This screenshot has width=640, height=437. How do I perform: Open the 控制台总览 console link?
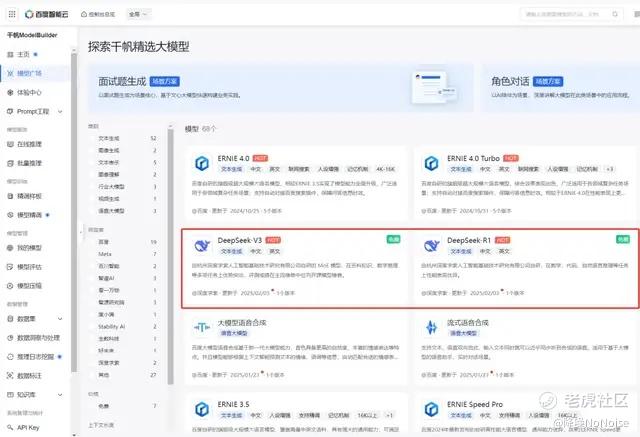[x=98, y=14]
